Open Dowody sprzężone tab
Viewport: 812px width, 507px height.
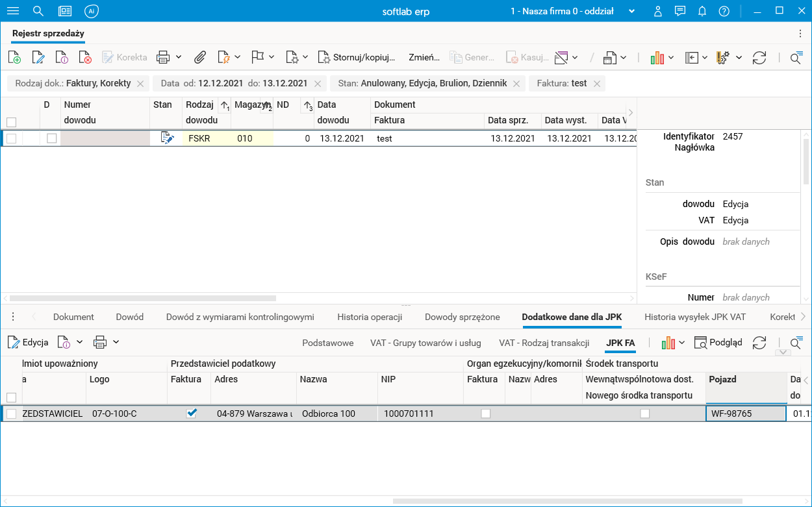tap(463, 317)
